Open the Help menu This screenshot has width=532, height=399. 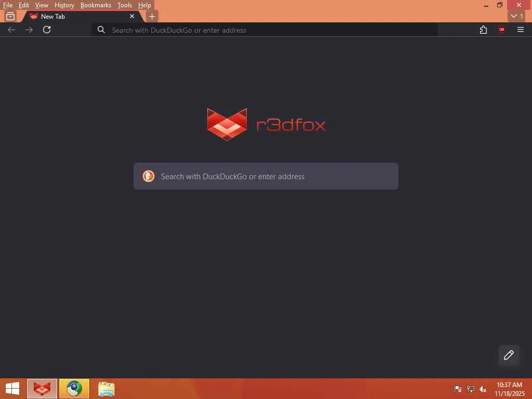point(144,5)
